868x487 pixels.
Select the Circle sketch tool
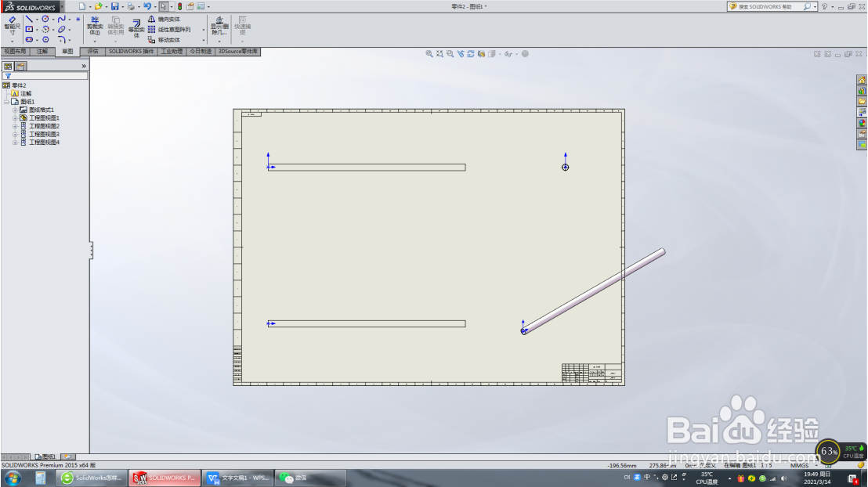[45, 19]
